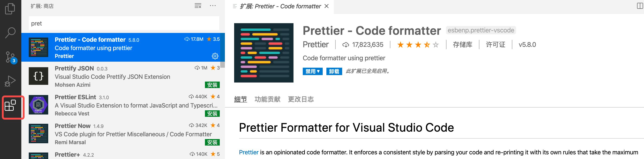Clear extension search results icon

pyautogui.click(x=198, y=6)
